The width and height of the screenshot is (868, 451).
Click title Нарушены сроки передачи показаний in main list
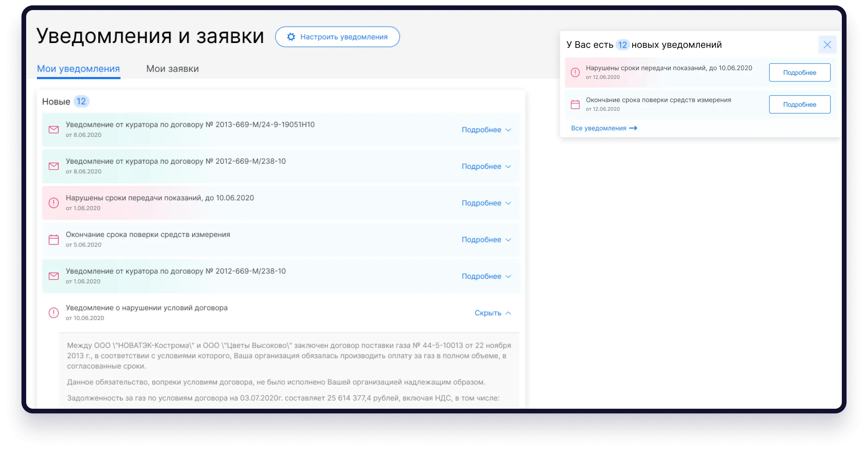click(160, 198)
